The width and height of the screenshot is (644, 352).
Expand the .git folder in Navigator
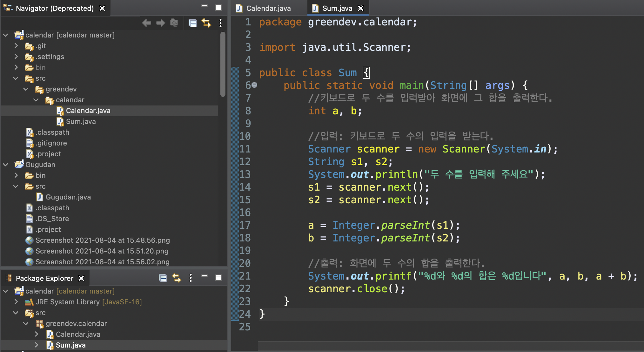(x=16, y=46)
